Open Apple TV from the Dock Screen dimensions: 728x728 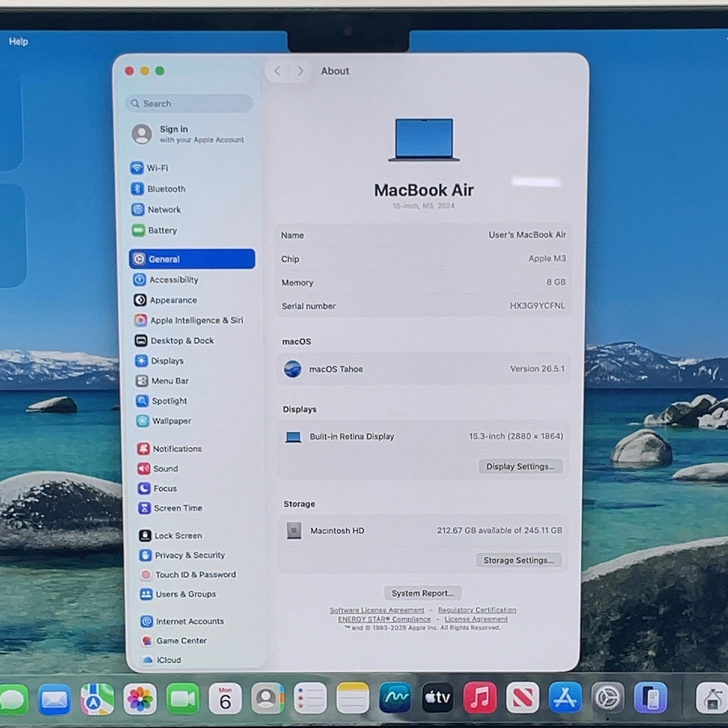click(438, 698)
